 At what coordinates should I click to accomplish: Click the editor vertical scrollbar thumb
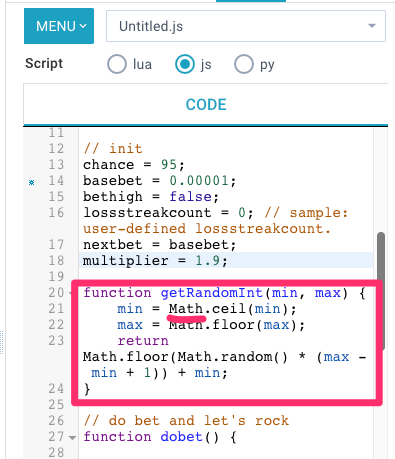381,291
